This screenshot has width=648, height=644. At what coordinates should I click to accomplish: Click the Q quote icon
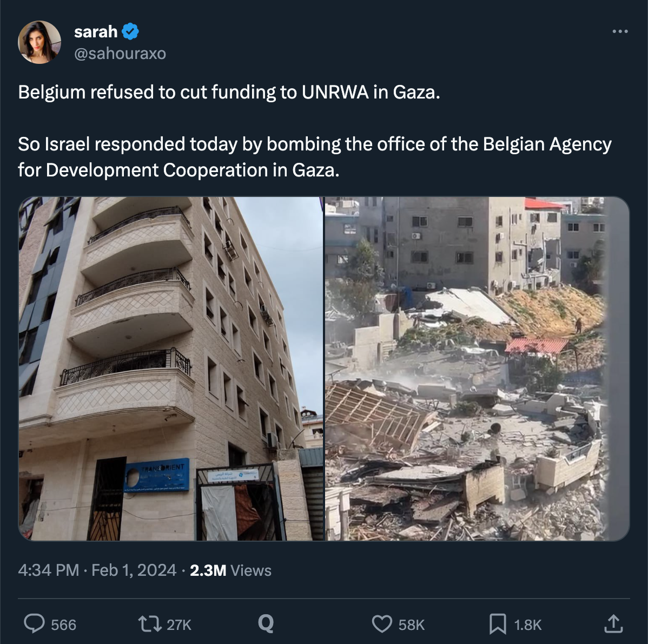(266, 623)
